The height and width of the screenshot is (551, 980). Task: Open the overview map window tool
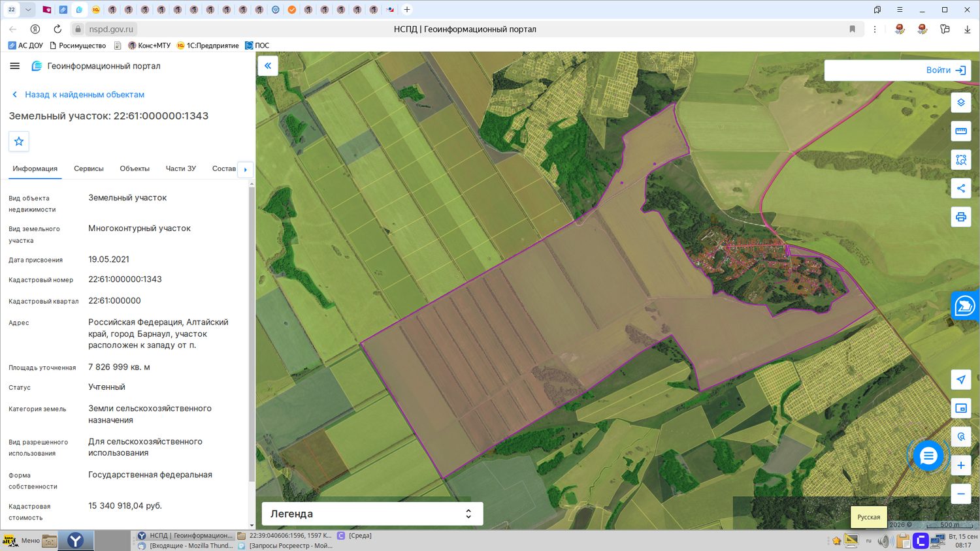tap(961, 409)
